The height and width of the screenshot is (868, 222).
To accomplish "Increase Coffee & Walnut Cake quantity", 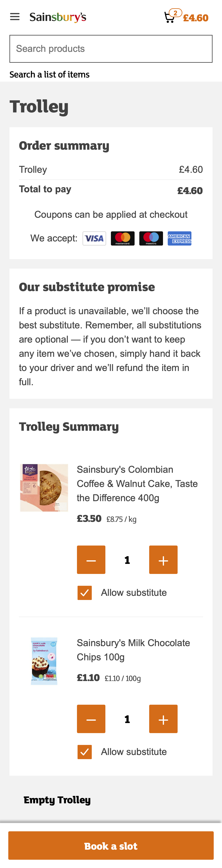I will [163, 560].
